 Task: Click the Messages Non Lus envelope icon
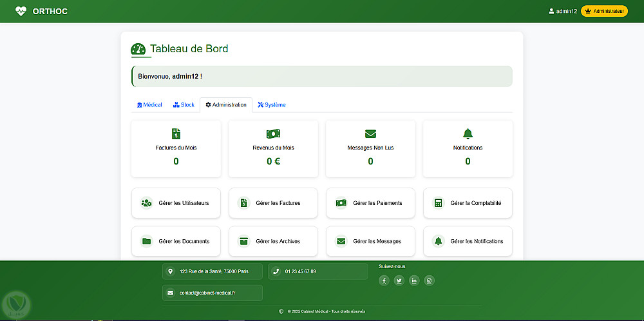pyautogui.click(x=370, y=133)
